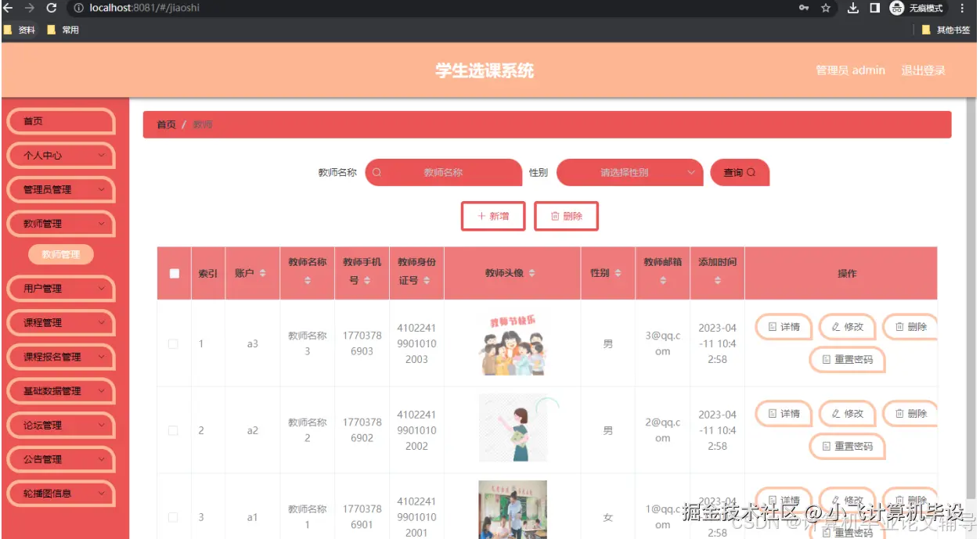
Task: Click the document icon on first row's 详情 button
Action: tap(771, 327)
